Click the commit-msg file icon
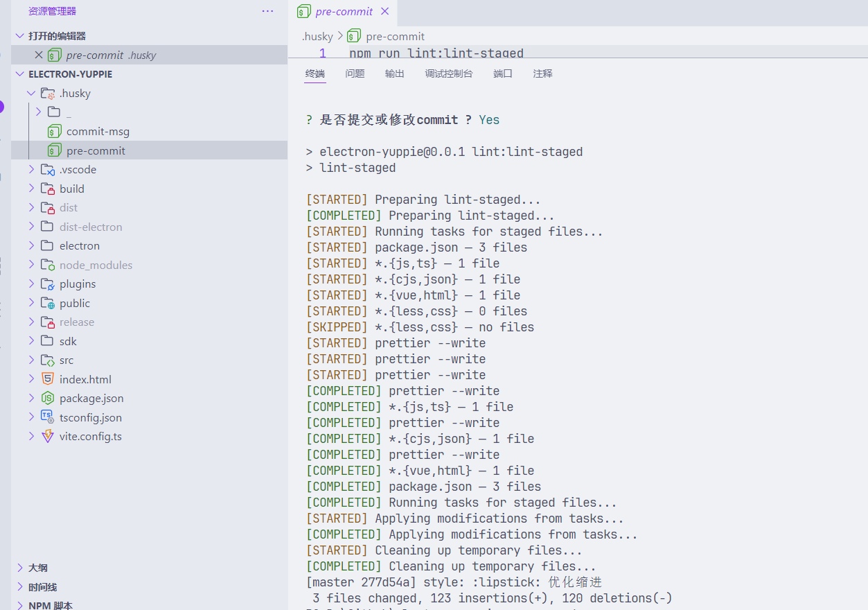The image size is (868, 610). click(x=54, y=131)
